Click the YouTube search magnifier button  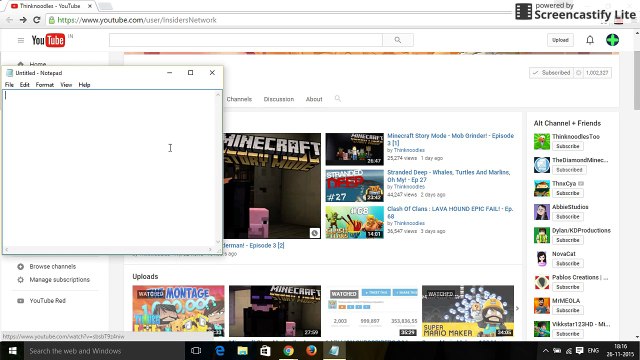398,40
